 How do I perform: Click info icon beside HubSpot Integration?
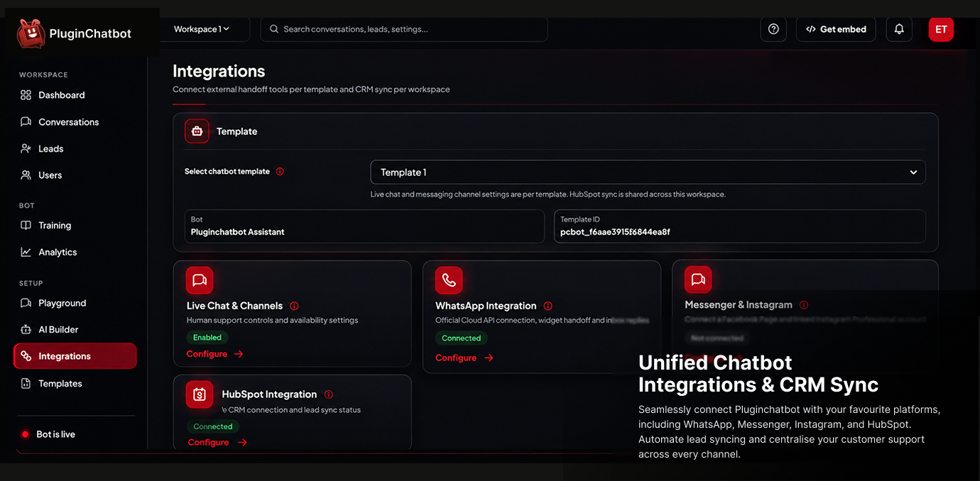(328, 394)
